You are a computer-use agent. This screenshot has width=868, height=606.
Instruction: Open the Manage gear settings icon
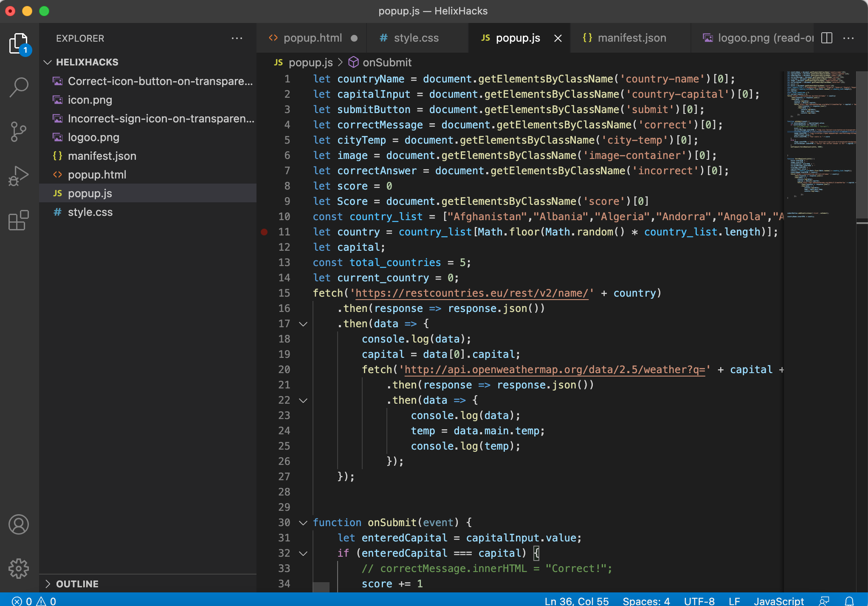[19, 568]
